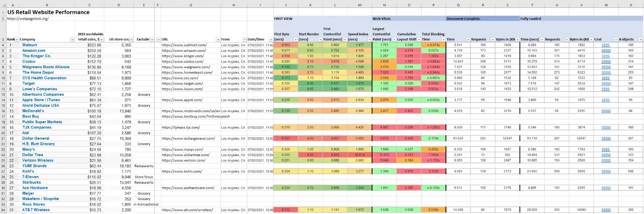Open the Cost column filter dropdown

coord(616,40)
